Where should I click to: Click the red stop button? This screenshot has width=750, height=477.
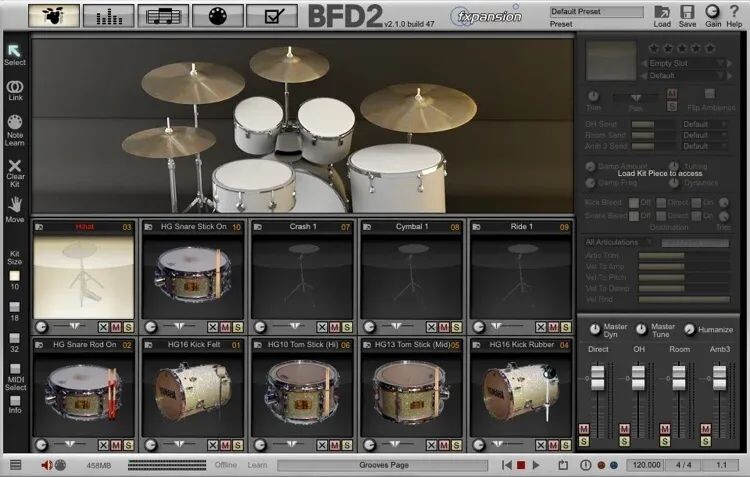pyautogui.click(x=521, y=465)
